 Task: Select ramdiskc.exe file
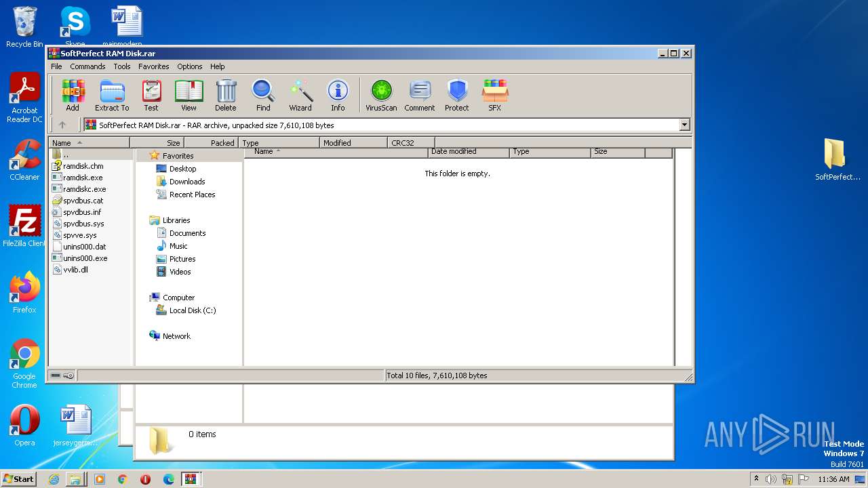click(x=84, y=189)
